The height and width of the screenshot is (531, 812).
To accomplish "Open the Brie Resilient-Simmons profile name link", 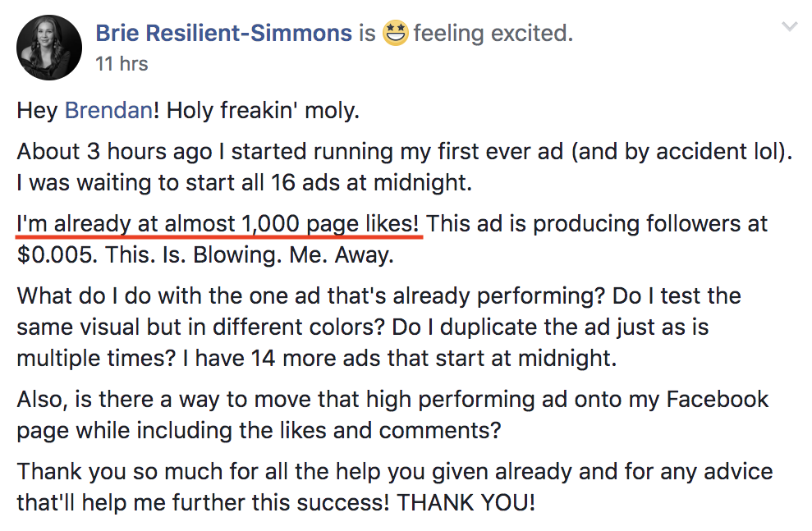I will point(223,34).
